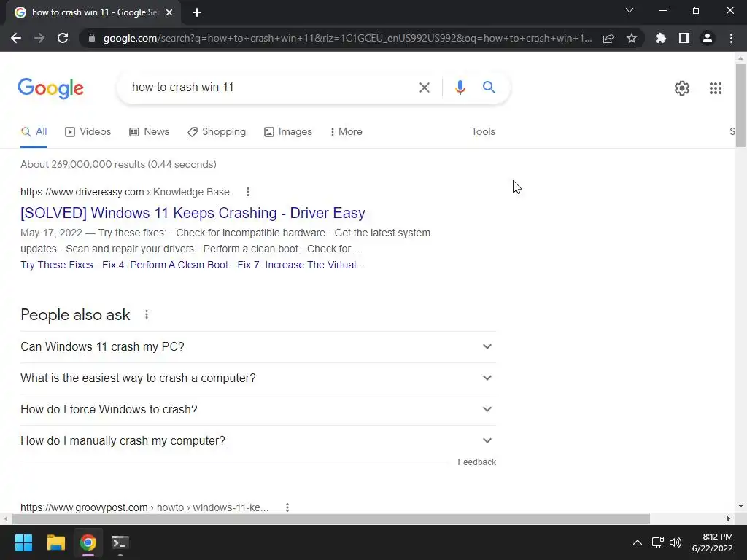Start voice search with microphone
The image size is (747, 560).
click(460, 87)
